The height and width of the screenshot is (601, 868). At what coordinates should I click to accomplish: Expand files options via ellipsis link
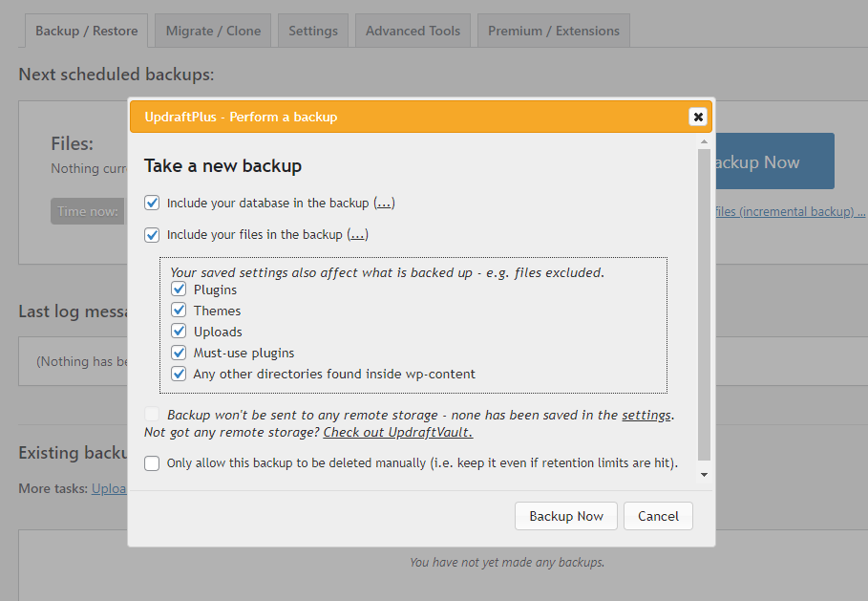[357, 235]
